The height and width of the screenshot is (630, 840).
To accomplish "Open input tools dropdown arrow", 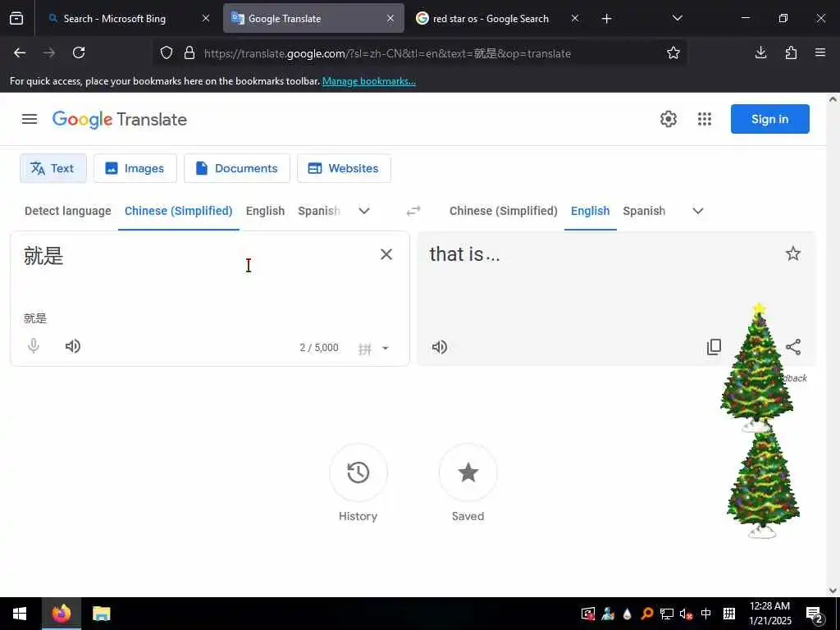I will [386, 348].
